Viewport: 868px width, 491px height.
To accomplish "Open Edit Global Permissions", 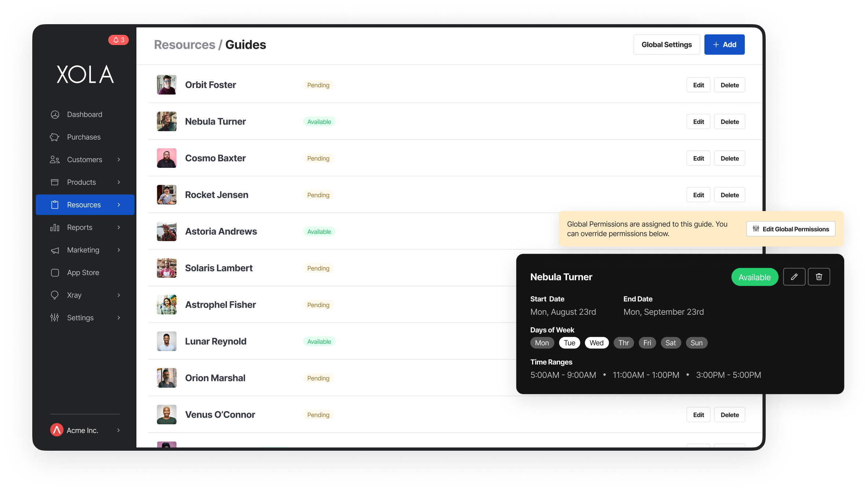I will click(790, 229).
